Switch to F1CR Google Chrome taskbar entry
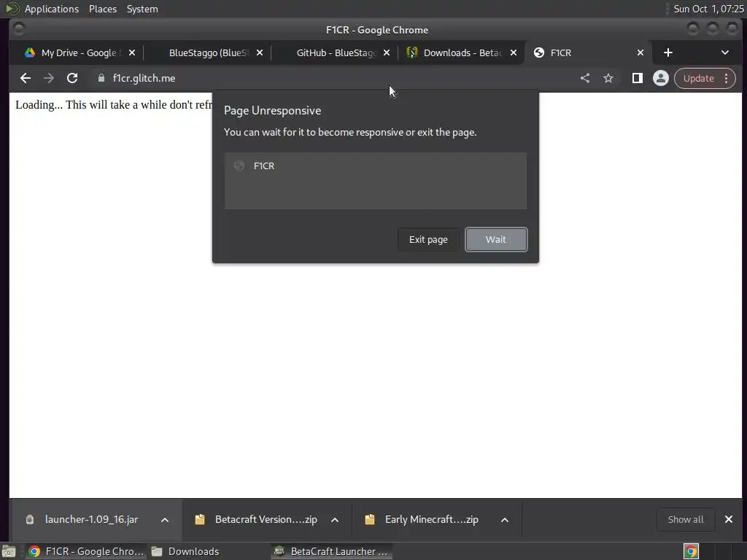The height and width of the screenshot is (560, 747). 86,551
